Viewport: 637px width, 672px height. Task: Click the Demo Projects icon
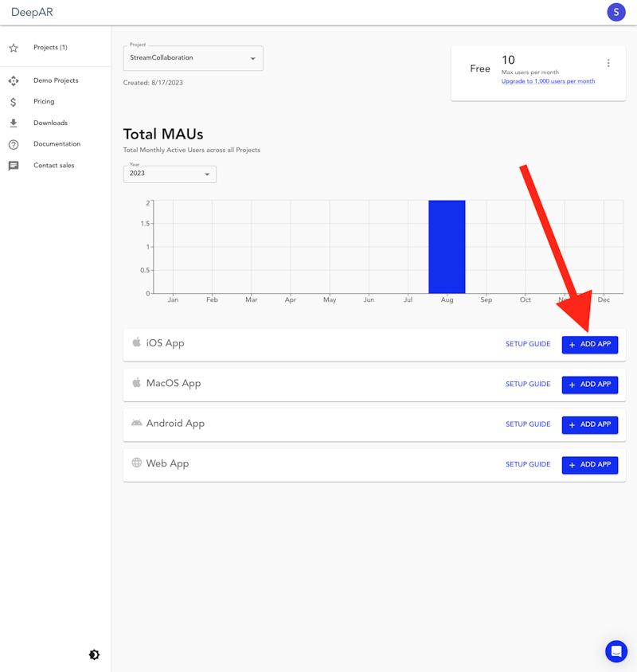pyautogui.click(x=14, y=80)
